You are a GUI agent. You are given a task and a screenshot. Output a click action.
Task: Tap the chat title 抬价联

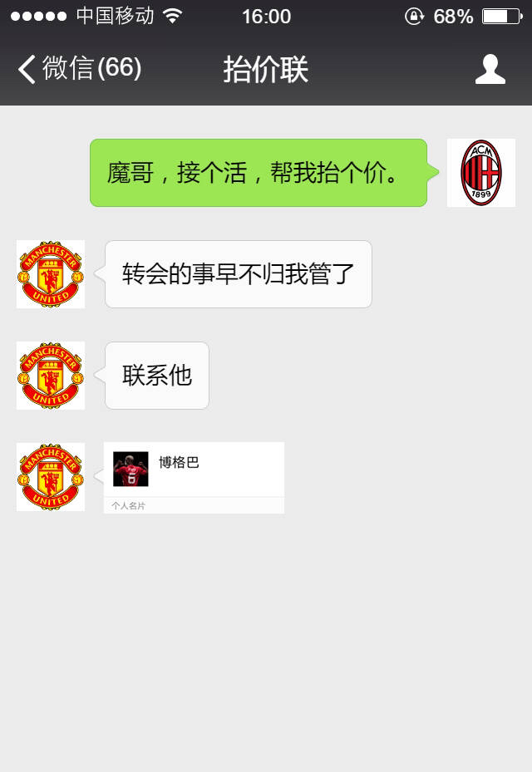point(266,70)
